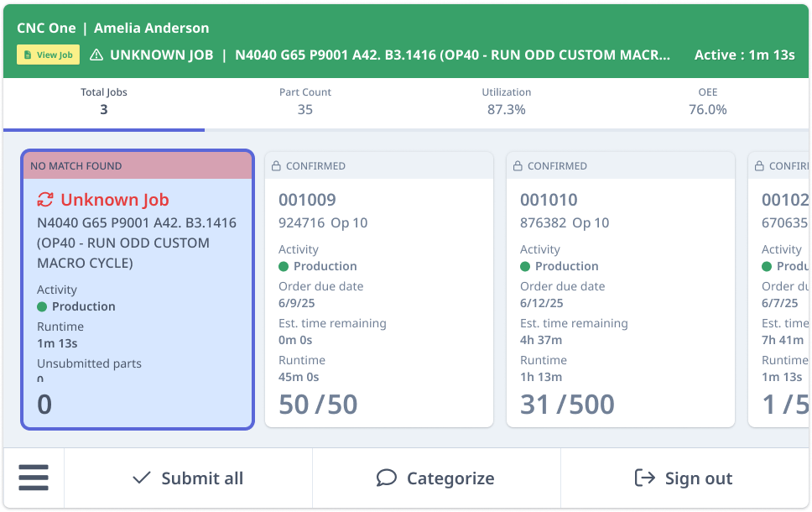Select the Total Jobs tab
812x512 pixels.
pyautogui.click(x=103, y=102)
